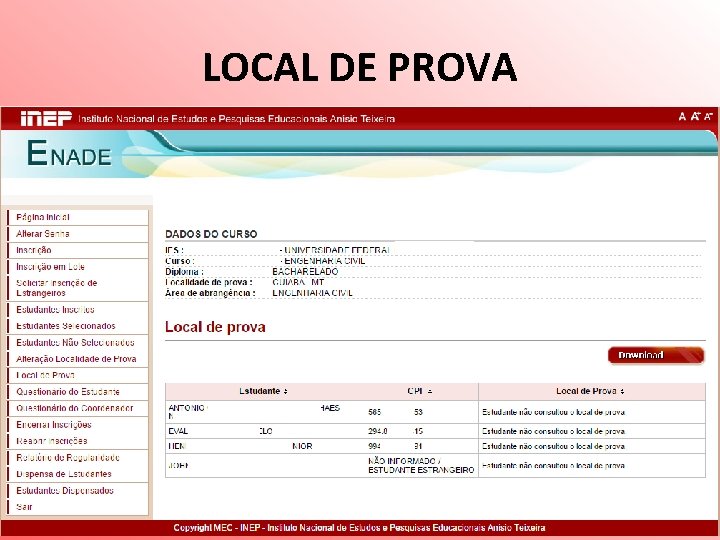View Estudantes Não Selecionados

[x=75, y=343]
